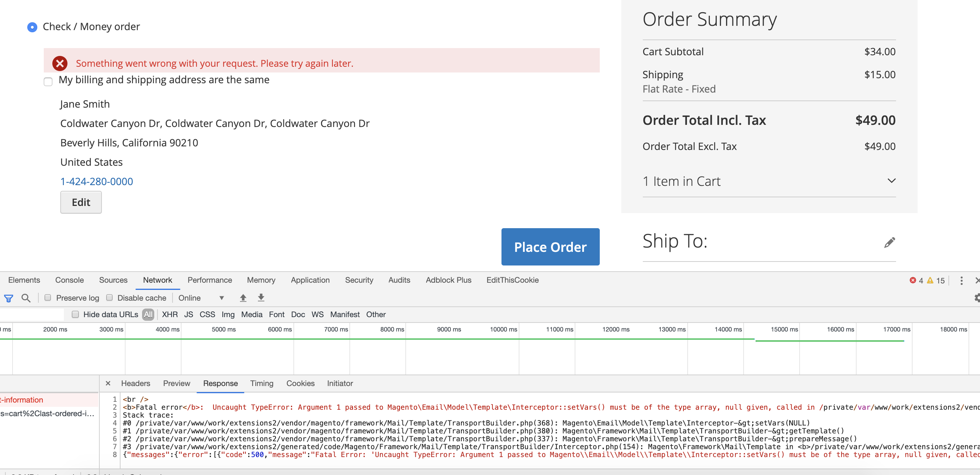Select the Check / Money order payment option
The image size is (980, 475).
tap(32, 27)
